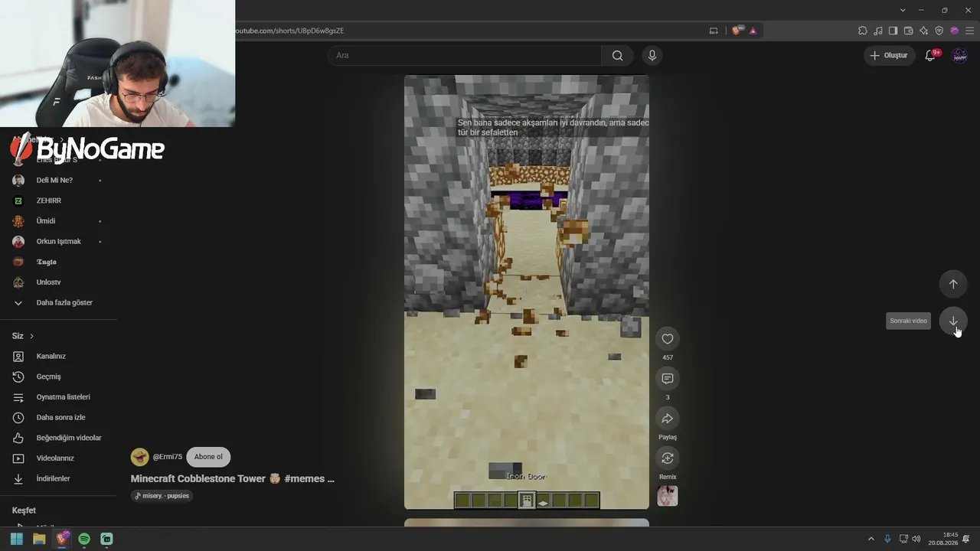
Task: Remix this short
Action: click(x=668, y=458)
